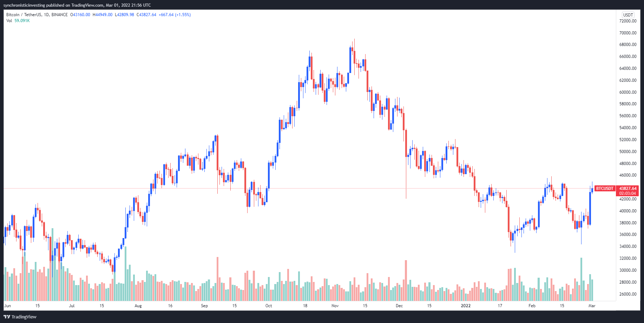Click the 50000.00 price scale label
The width and height of the screenshot is (644, 323).
[628, 152]
